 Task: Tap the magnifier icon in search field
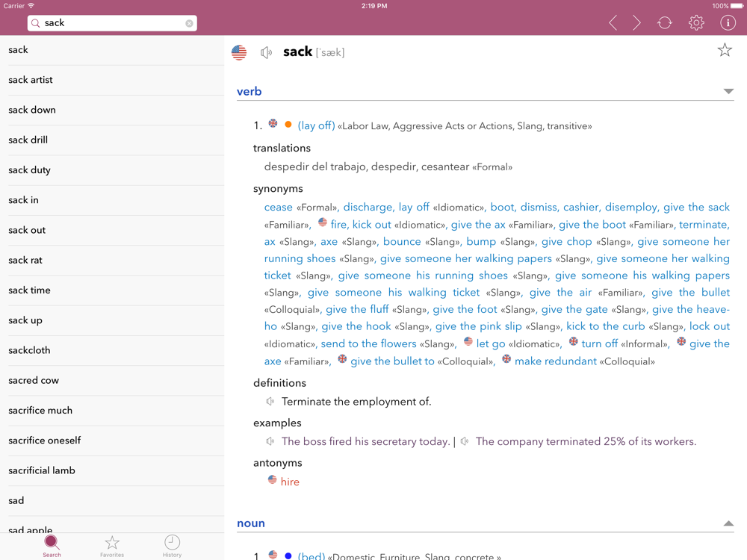click(x=35, y=23)
